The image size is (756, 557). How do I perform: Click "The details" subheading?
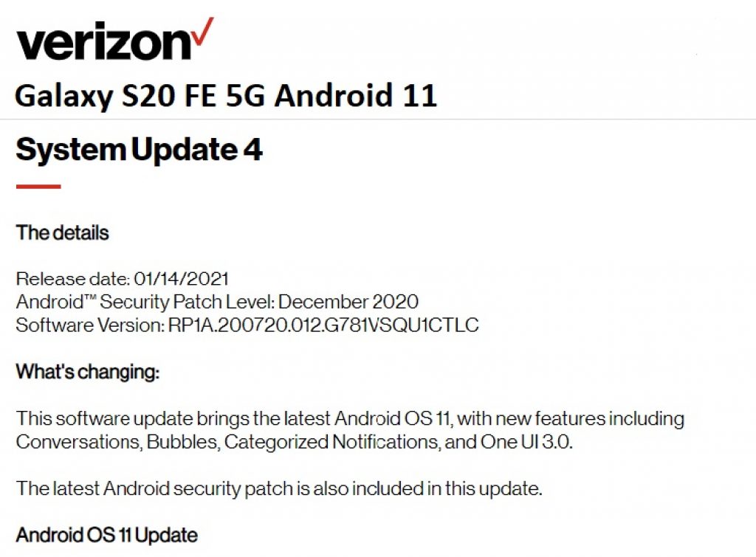point(63,232)
